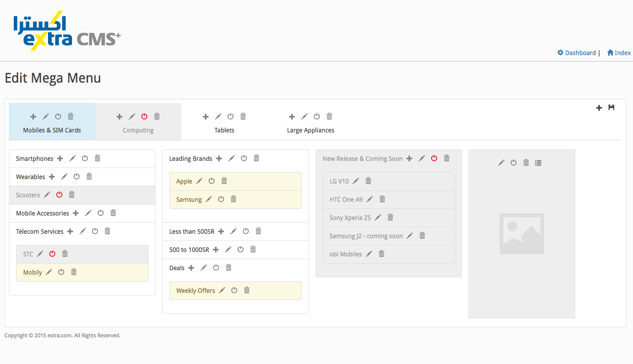Screen dimensions: 633x364
Task: Click the Apple label
Action: tap(184, 181)
